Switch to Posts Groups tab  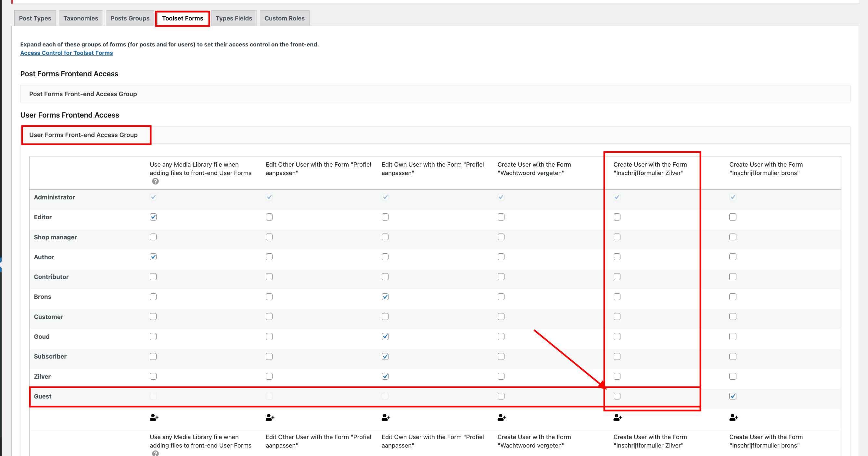130,18
